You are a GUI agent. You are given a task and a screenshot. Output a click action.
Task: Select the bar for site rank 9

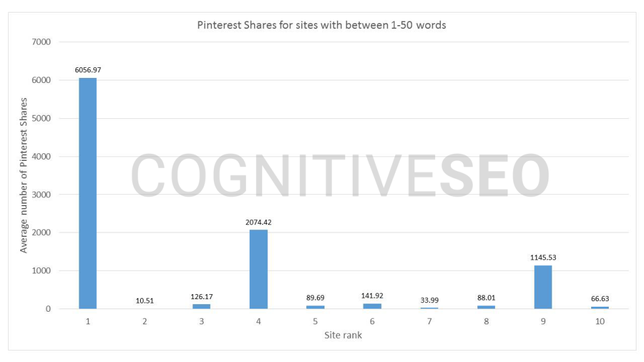pyautogui.click(x=543, y=287)
